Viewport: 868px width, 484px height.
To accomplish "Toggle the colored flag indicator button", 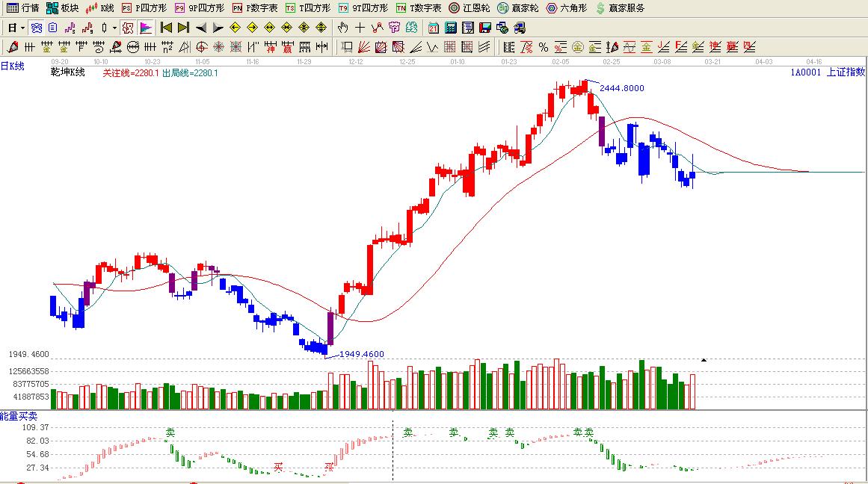I will click(146, 28).
